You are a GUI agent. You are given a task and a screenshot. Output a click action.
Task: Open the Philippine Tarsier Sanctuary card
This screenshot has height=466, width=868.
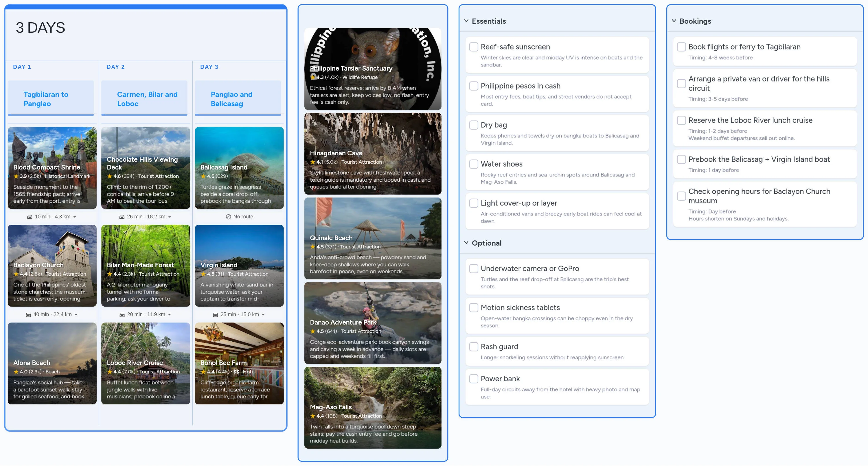tap(373, 69)
